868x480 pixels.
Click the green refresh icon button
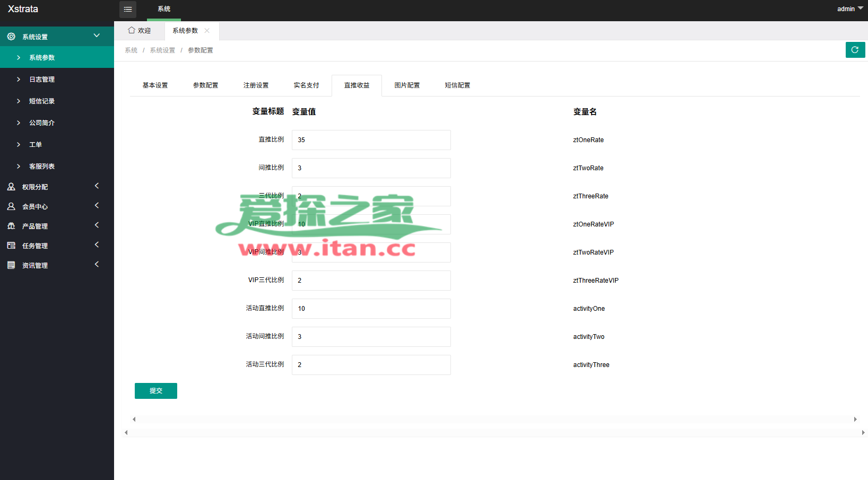855,50
